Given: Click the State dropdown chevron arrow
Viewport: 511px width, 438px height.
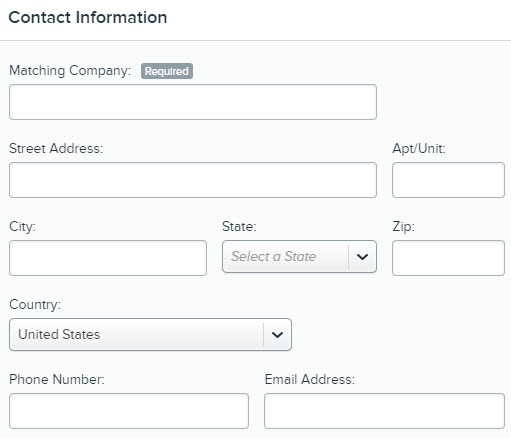Looking at the screenshot, I should coord(362,257).
